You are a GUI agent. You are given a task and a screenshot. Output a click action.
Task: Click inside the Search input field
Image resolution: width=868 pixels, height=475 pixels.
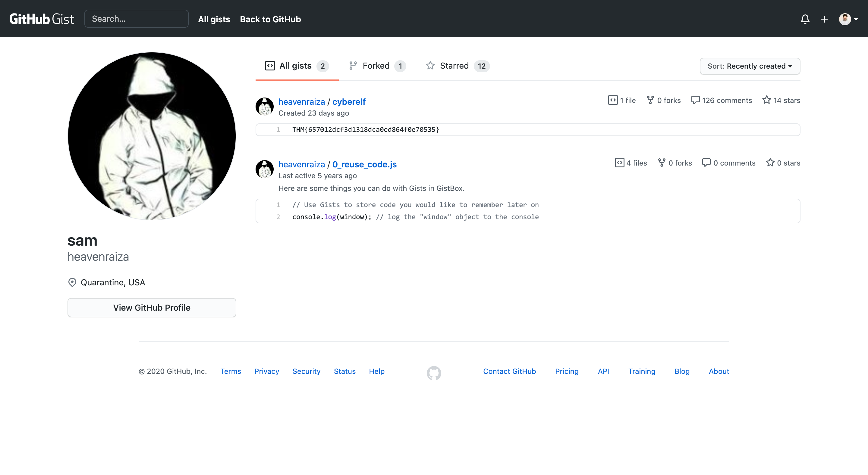tap(136, 19)
